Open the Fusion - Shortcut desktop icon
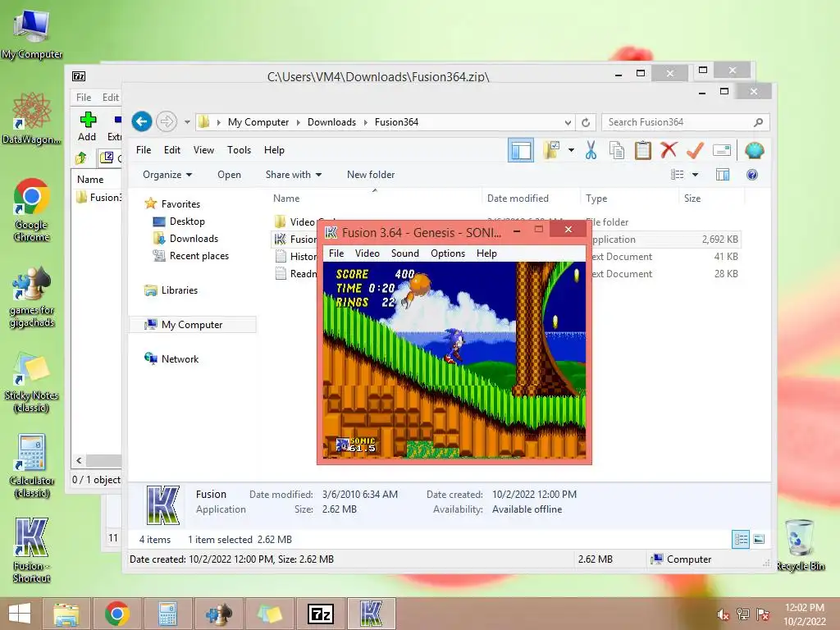 click(x=32, y=550)
